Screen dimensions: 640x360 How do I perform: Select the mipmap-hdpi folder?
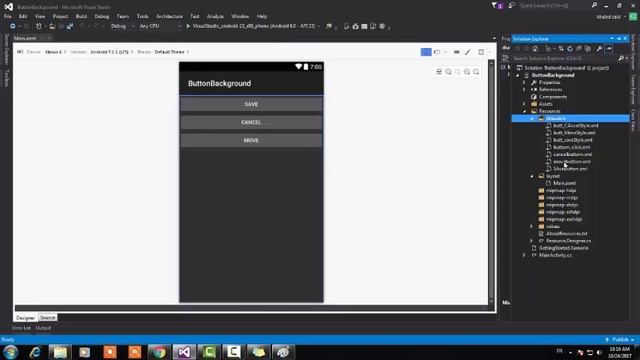[561, 190]
